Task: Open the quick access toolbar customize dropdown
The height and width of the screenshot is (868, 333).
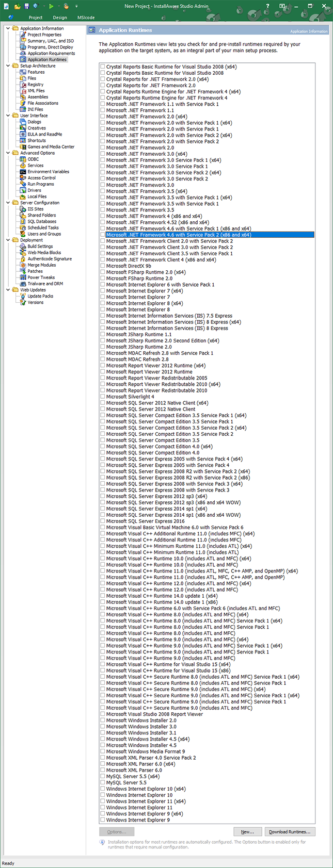Action: point(76,6)
